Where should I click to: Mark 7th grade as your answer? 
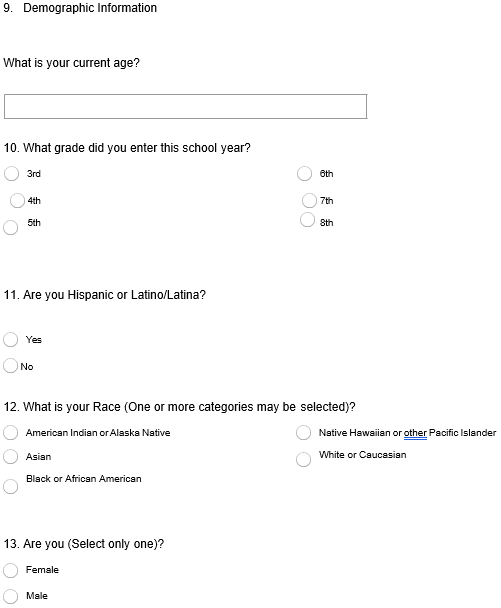[309, 201]
